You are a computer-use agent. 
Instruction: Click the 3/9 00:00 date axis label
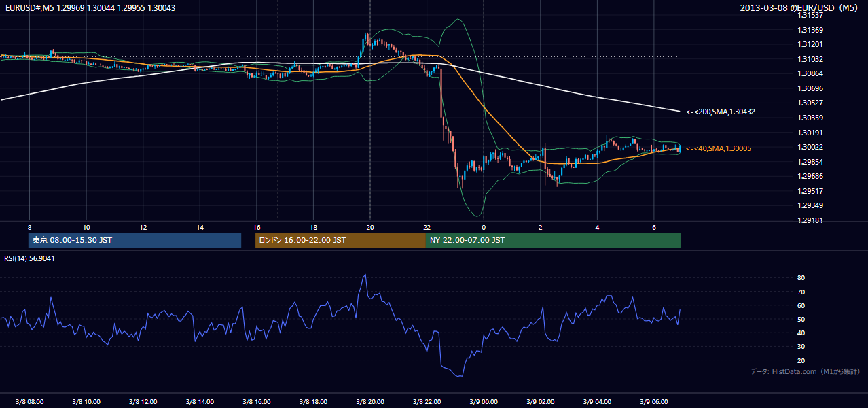pyautogui.click(x=484, y=402)
